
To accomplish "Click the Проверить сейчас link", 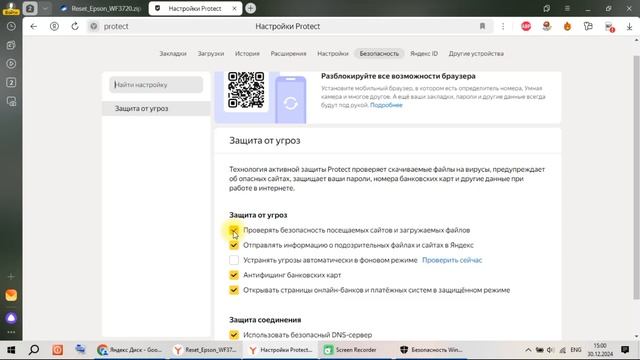I will point(452,260).
